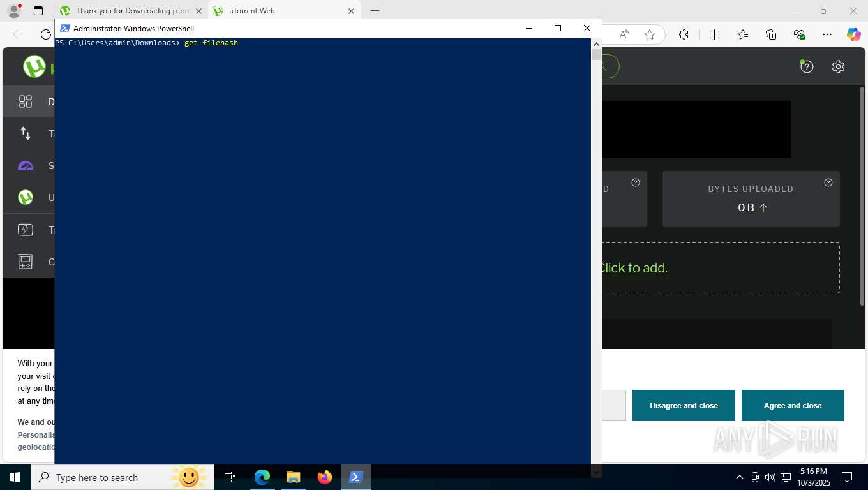The height and width of the screenshot is (490, 868).
Task: Click the PowerShell taskbar icon
Action: coord(356,477)
